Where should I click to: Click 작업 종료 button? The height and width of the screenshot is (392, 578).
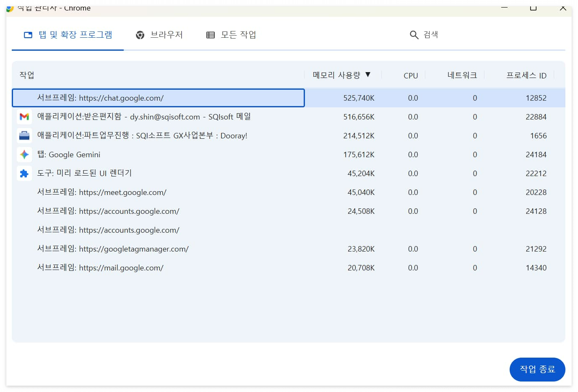[537, 369]
